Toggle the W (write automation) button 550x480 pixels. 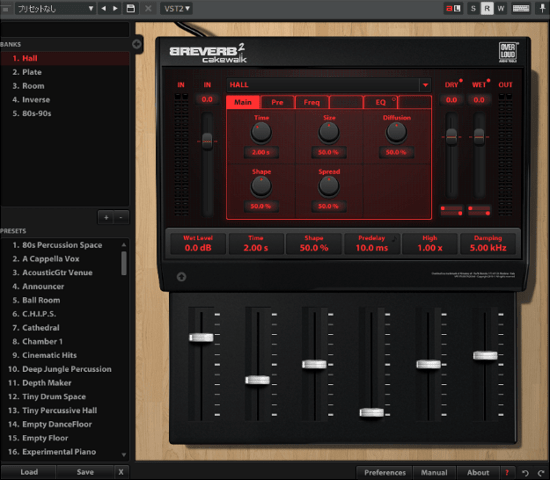pos(501,8)
